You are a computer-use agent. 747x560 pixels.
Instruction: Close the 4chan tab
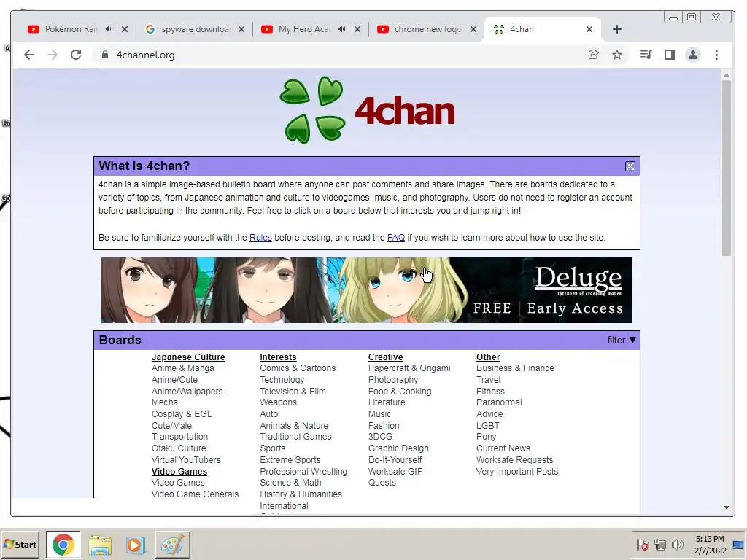pos(589,29)
